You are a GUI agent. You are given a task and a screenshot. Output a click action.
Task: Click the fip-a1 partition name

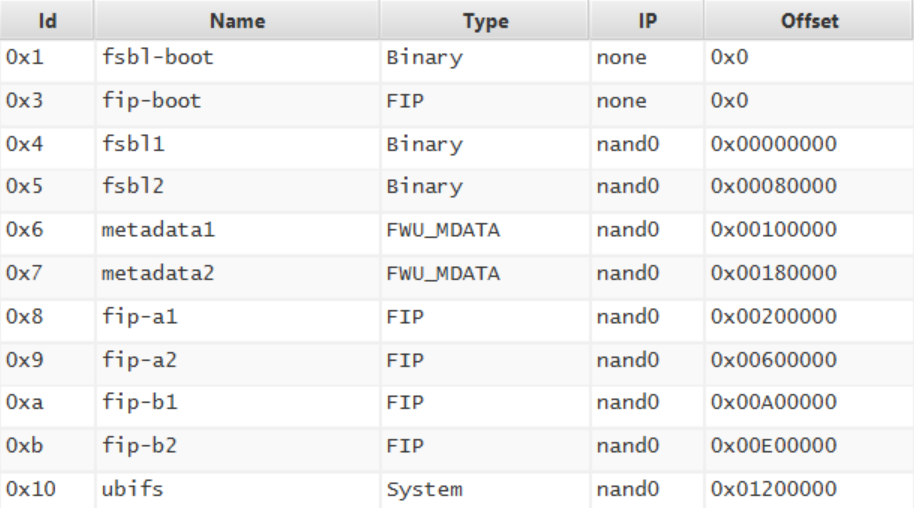click(139, 316)
